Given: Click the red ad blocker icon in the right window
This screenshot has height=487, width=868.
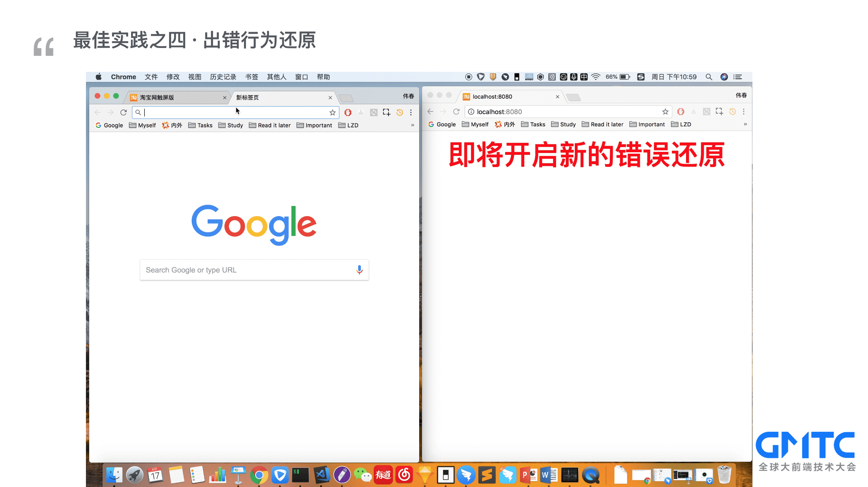Looking at the screenshot, I should 681,112.
